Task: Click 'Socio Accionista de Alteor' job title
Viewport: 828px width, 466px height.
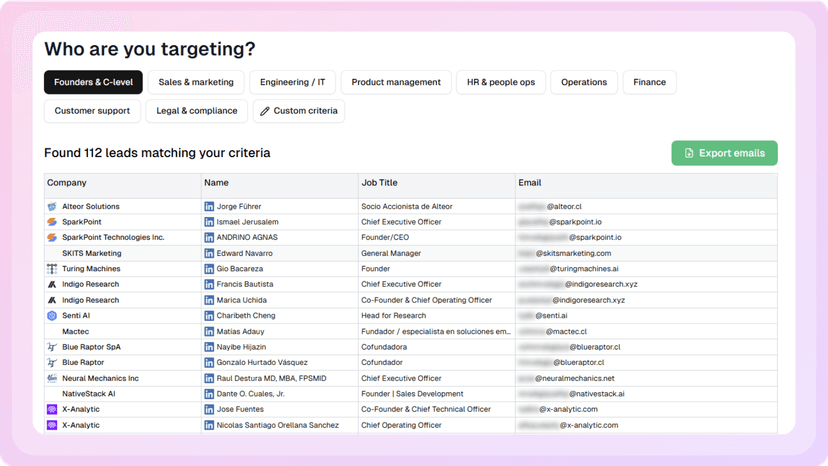Action: coord(407,207)
